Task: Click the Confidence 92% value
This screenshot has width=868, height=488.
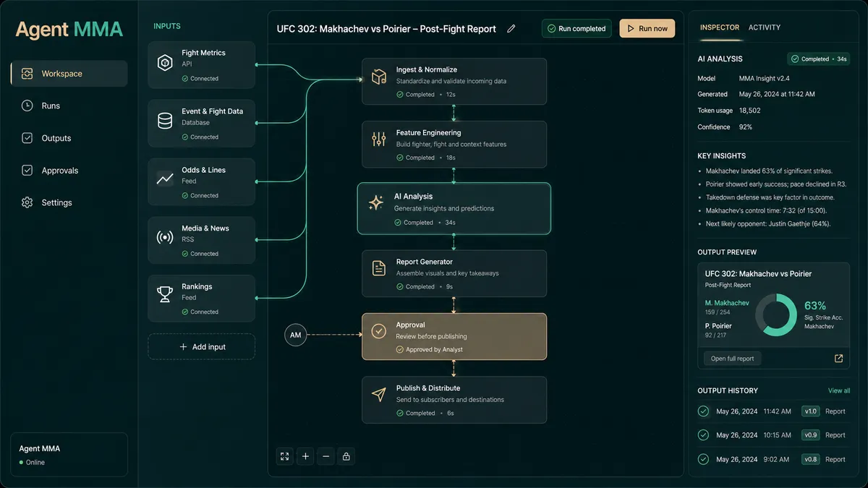Action: [x=746, y=127]
